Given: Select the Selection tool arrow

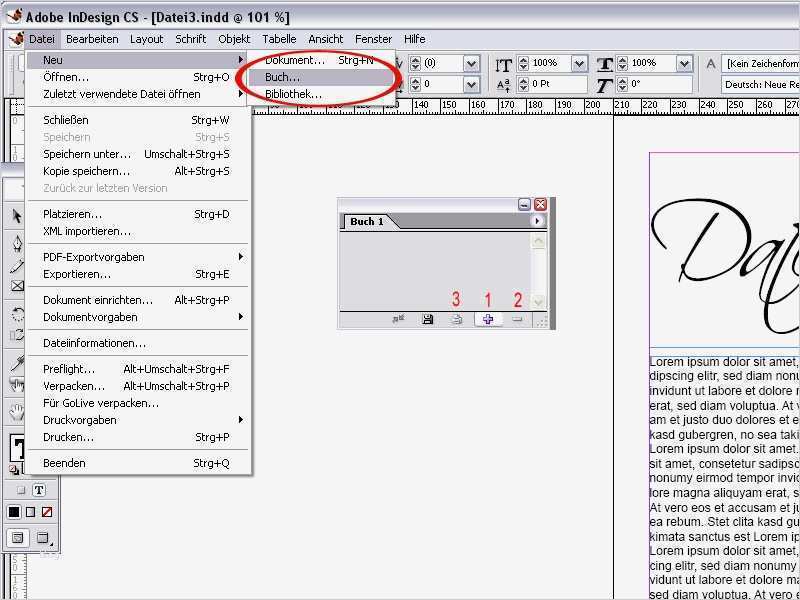Looking at the screenshot, I should (x=14, y=216).
